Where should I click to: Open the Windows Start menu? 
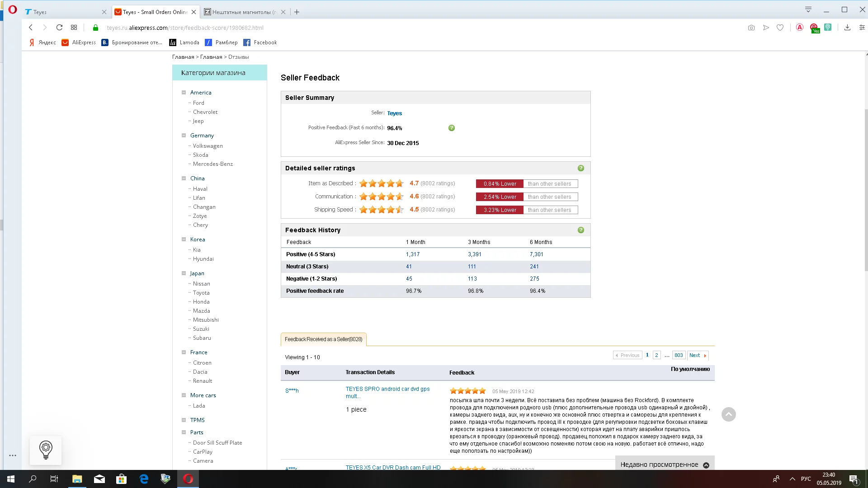(11, 479)
